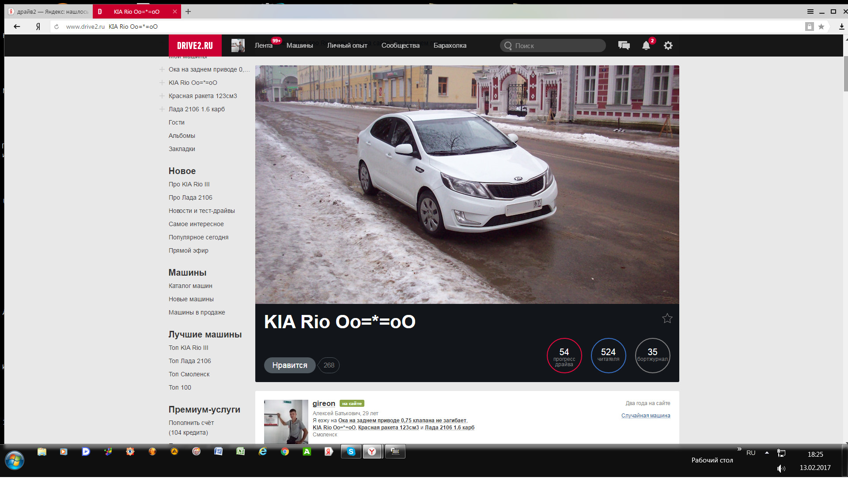Open settings gear icon in header

click(668, 45)
